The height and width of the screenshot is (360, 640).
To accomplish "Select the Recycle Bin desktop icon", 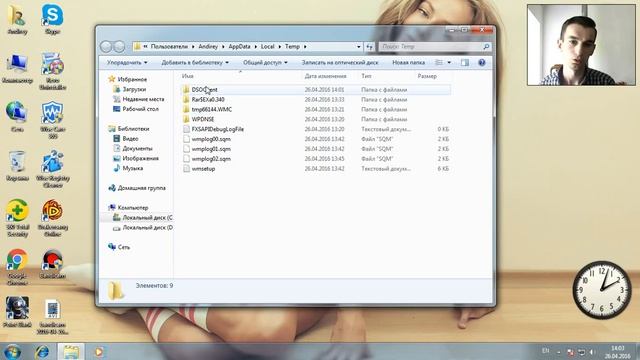I will (x=17, y=165).
